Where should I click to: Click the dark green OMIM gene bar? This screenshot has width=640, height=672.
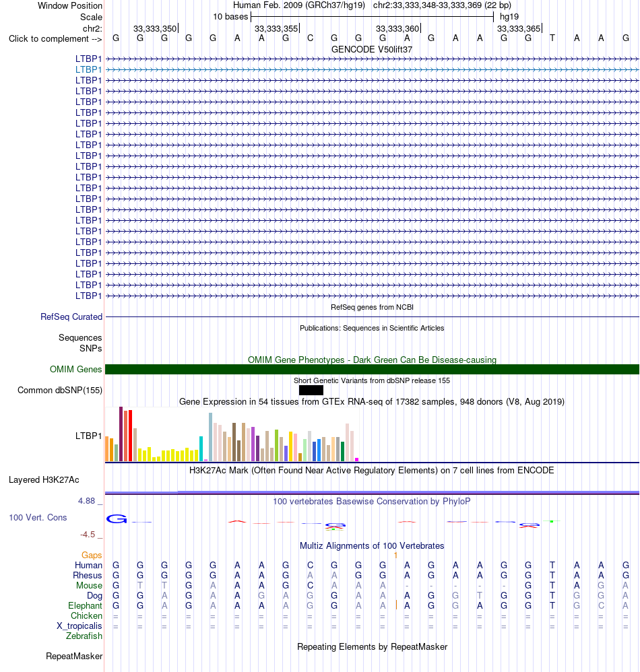(x=372, y=369)
